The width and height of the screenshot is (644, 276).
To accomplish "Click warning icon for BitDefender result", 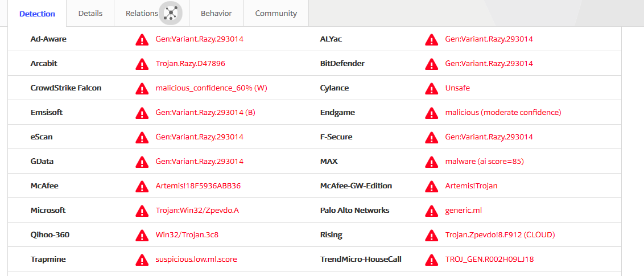I will (x=431, y=64).
